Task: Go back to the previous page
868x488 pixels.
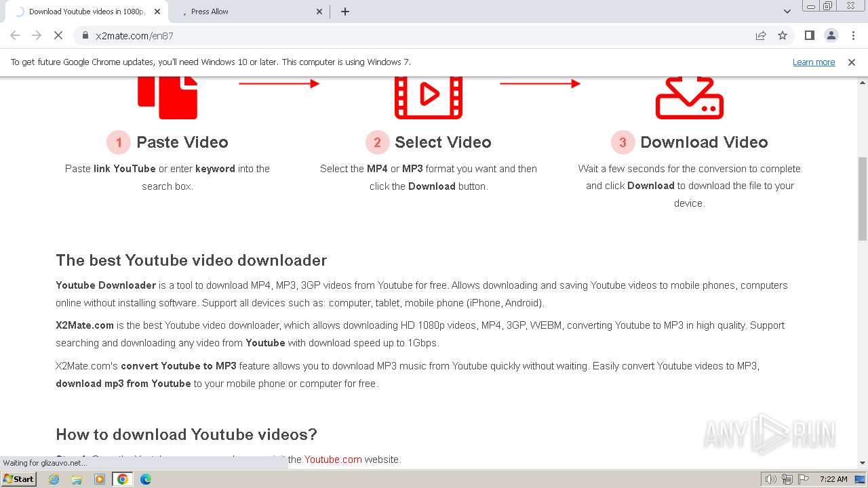Action: [15, 35]
